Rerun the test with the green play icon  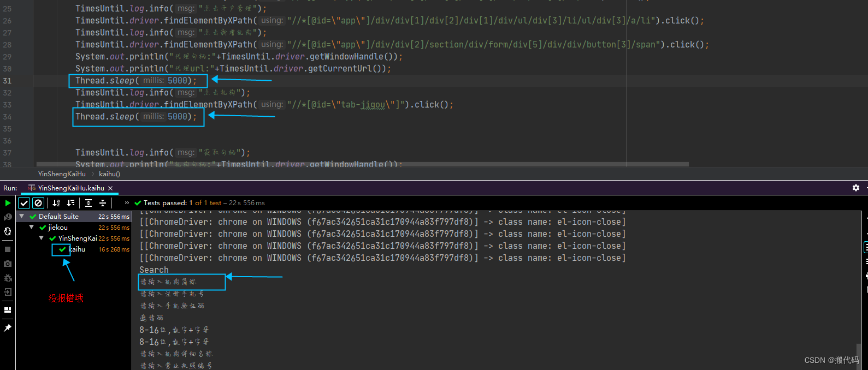tap(8, 203)
